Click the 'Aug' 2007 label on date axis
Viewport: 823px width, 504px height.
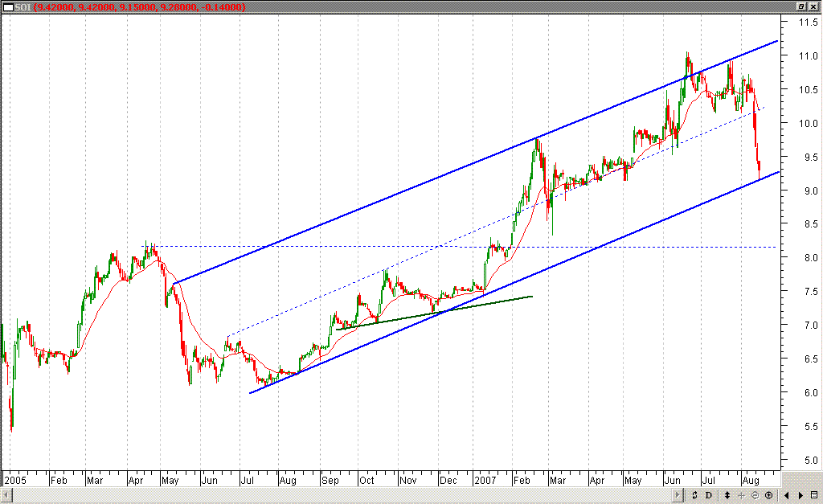[751, 481]
